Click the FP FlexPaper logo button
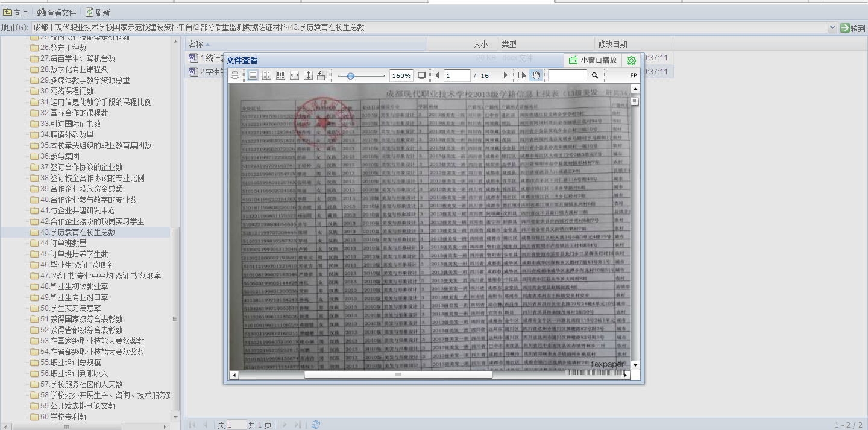This screenshot has width=868, height=430. [x=634, y=75]
